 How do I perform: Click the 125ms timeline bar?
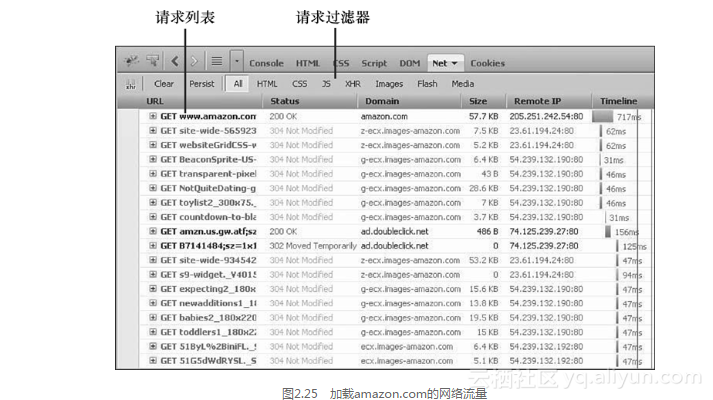pos(617,246)
